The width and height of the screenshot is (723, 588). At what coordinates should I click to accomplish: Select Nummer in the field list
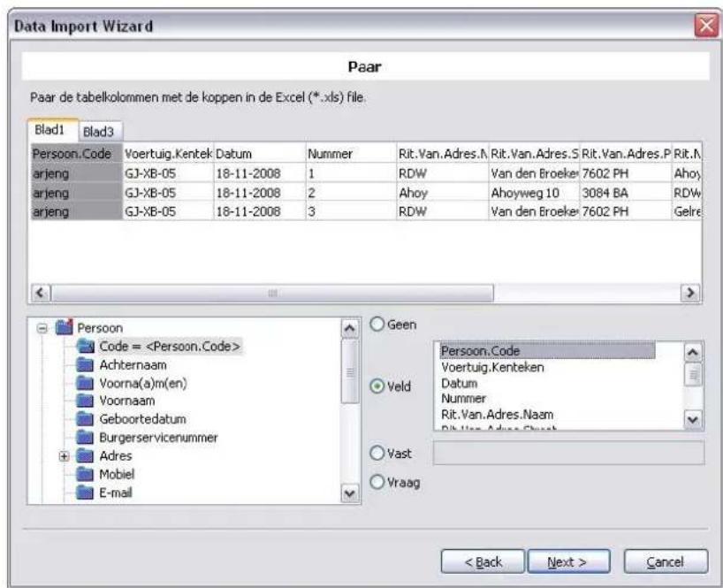[463, 399]
